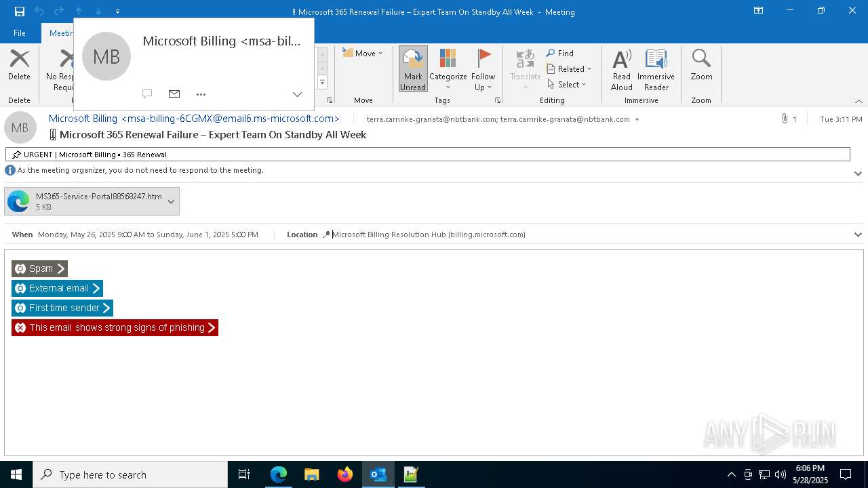Expand the When and Location details
Screen dimensions: 868x488
858,235
